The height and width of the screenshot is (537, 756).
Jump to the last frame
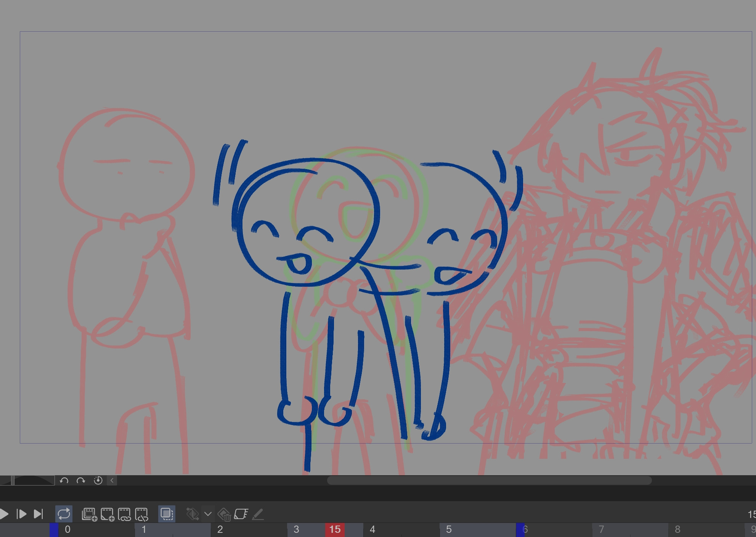(x=39, y=514)
